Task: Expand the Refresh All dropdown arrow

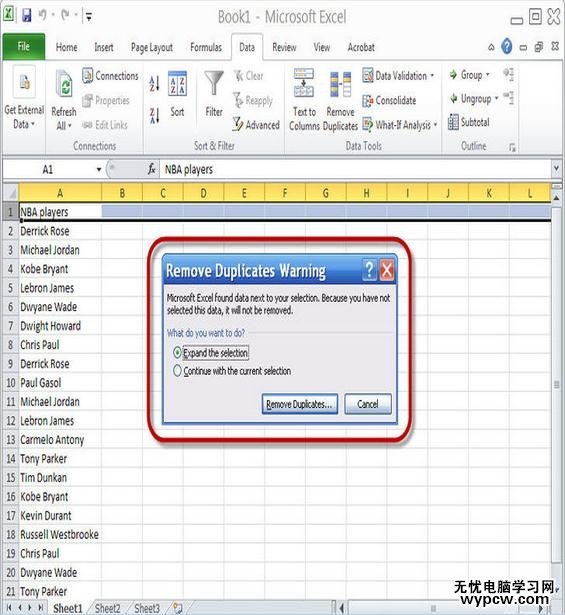Action: coord(70,126)
